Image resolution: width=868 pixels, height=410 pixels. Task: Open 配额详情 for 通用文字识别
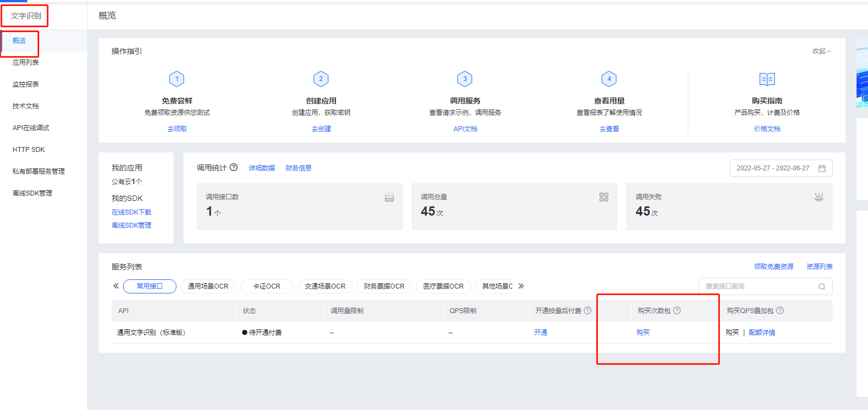pyautogui.click(x=762, y=333)
